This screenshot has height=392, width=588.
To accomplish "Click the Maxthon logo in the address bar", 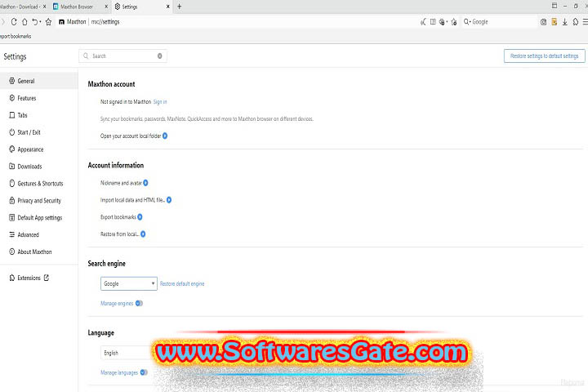I will [x=61, y=22].
